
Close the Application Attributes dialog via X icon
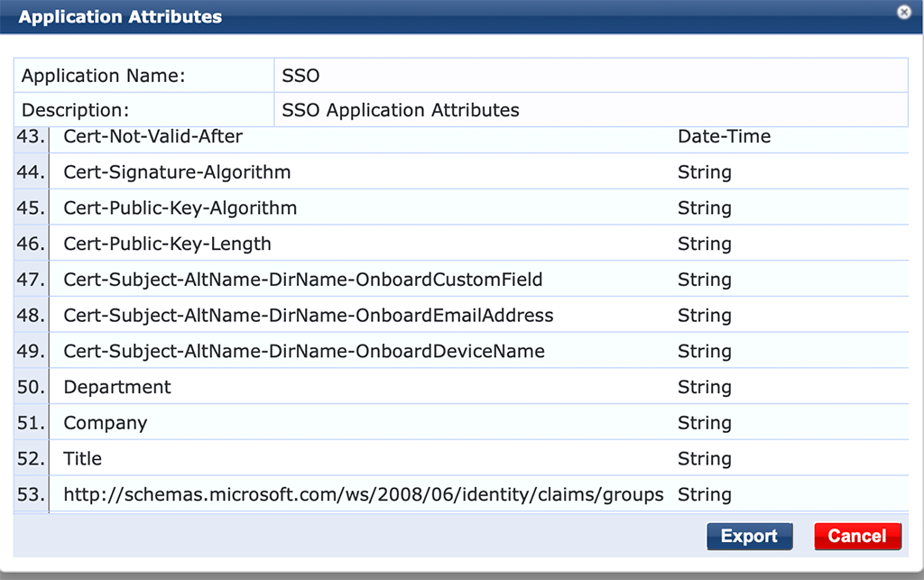[903, 12]
